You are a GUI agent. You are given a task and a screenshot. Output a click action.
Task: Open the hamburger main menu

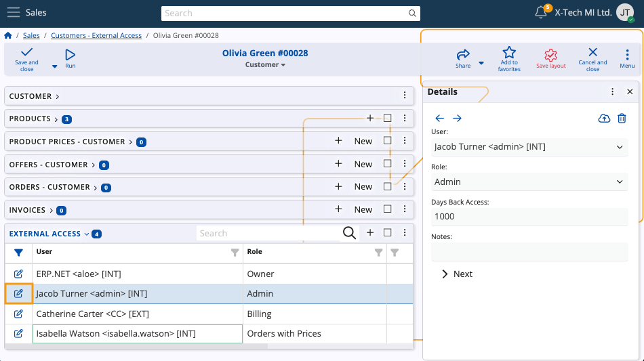(x=13, y=12)
